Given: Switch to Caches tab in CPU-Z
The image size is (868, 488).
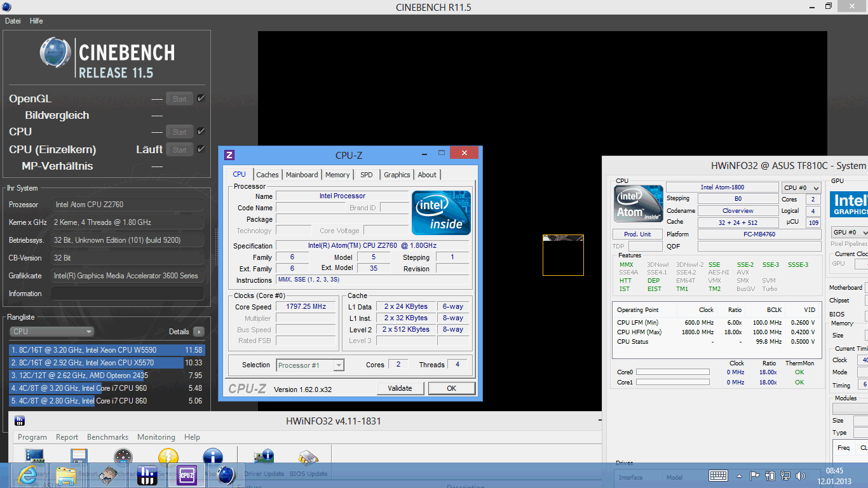Looking at the screenshot, I should (268, 175).
